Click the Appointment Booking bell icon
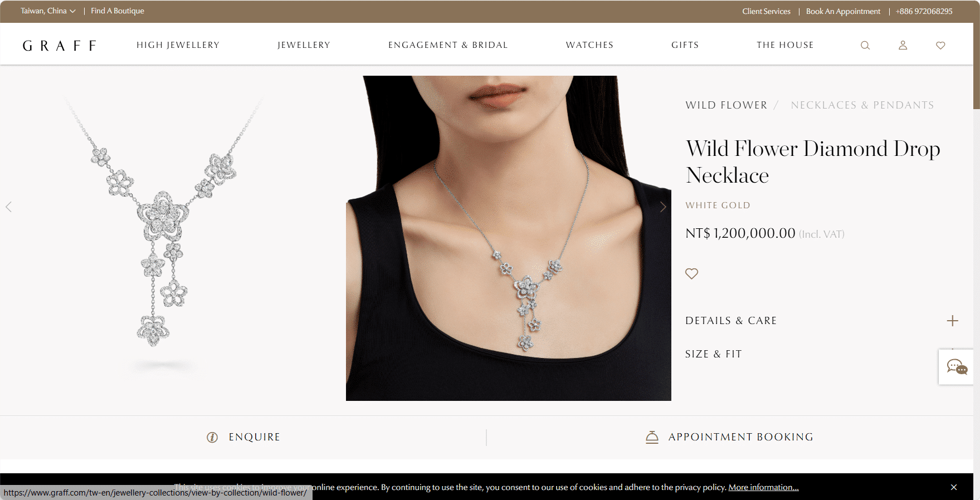Screen dimensions: 980x500 pos(652,437)
